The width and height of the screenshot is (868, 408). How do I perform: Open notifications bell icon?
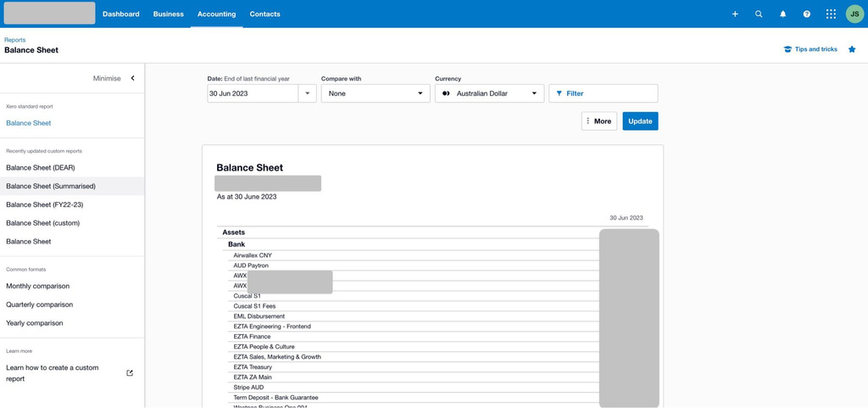(x=782, y=14)
